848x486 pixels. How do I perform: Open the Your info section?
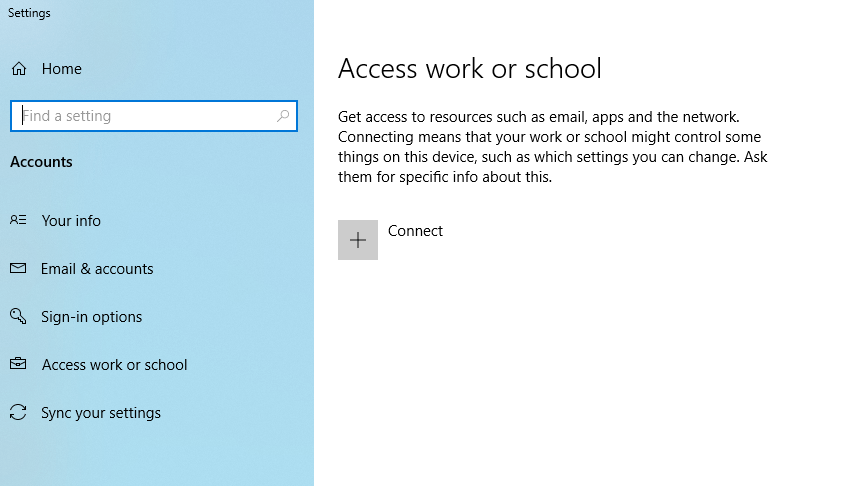[x=71, y=221]
